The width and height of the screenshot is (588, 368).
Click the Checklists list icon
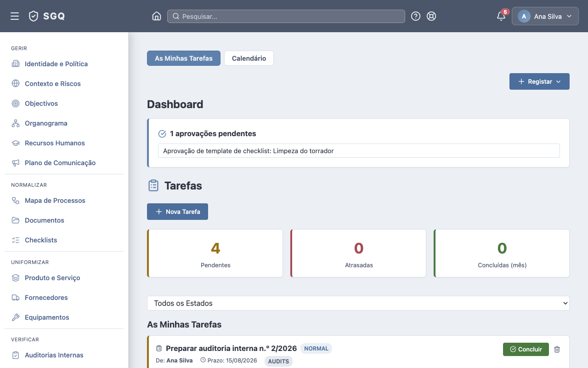click(16, 240)
